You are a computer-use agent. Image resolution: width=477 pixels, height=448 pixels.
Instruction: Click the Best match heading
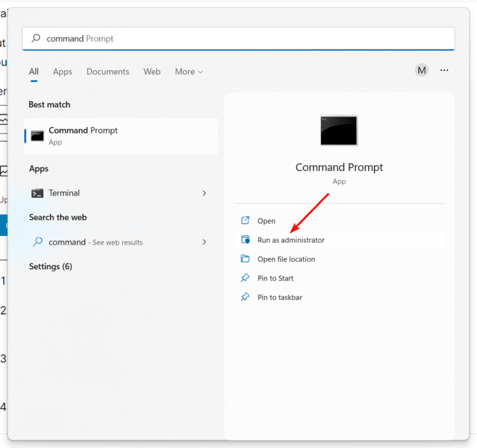(50, 105)
